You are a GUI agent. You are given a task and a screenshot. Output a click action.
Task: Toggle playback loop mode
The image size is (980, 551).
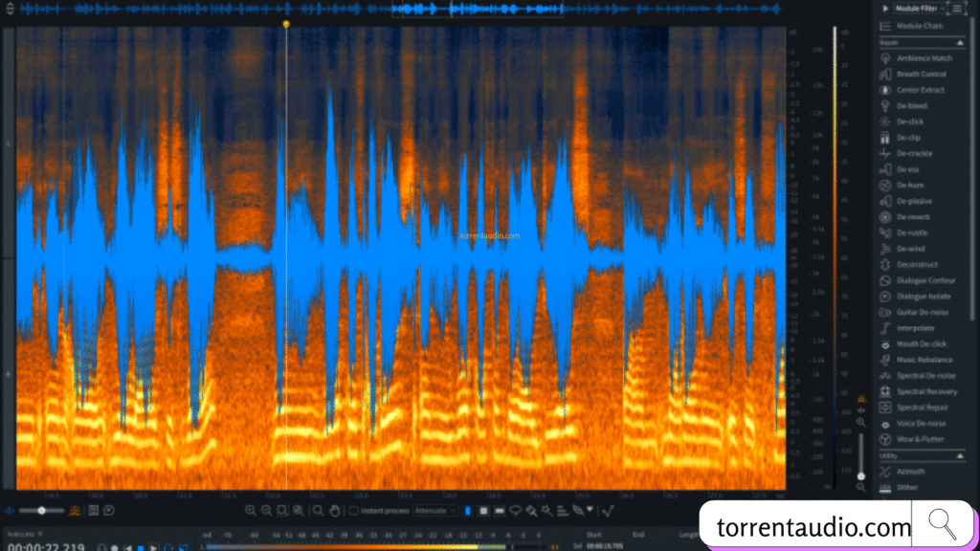click(168, 547)
